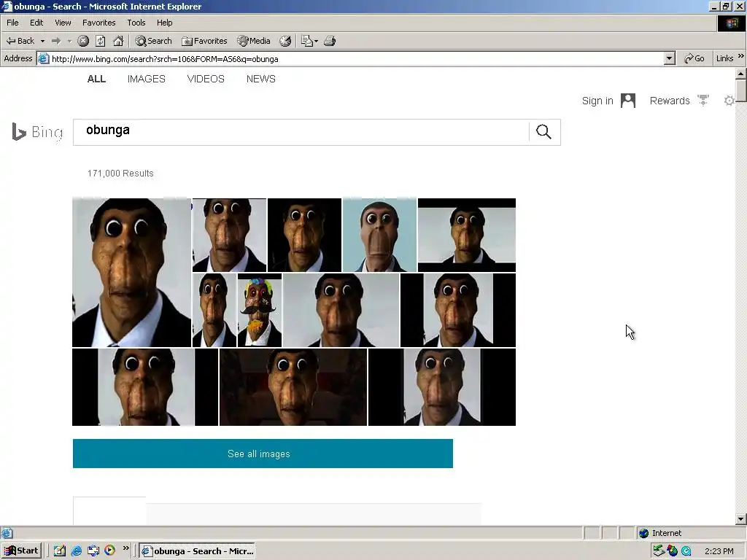Viewport: 747px width, 560px height.
Task: Open the Tools menu
Action: (x=136, y=23)
